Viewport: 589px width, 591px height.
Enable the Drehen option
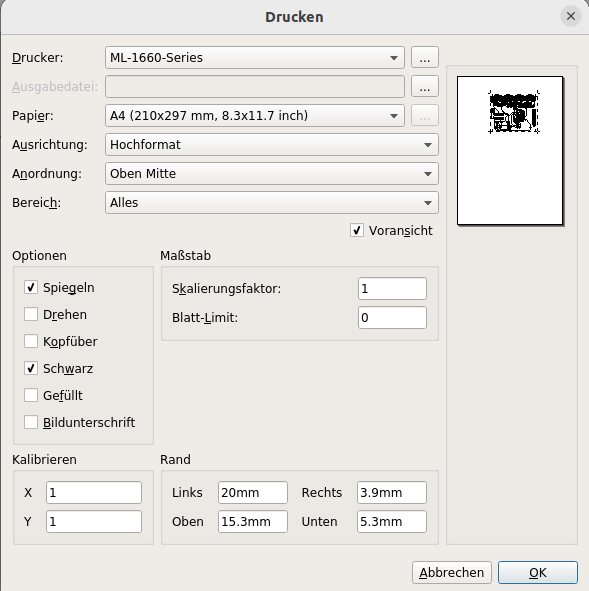tap(31, 314)
